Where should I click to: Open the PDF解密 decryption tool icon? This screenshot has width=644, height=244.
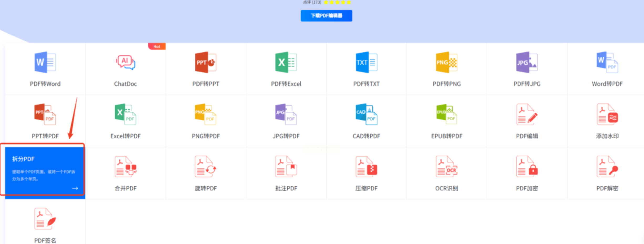click(607, 167)
